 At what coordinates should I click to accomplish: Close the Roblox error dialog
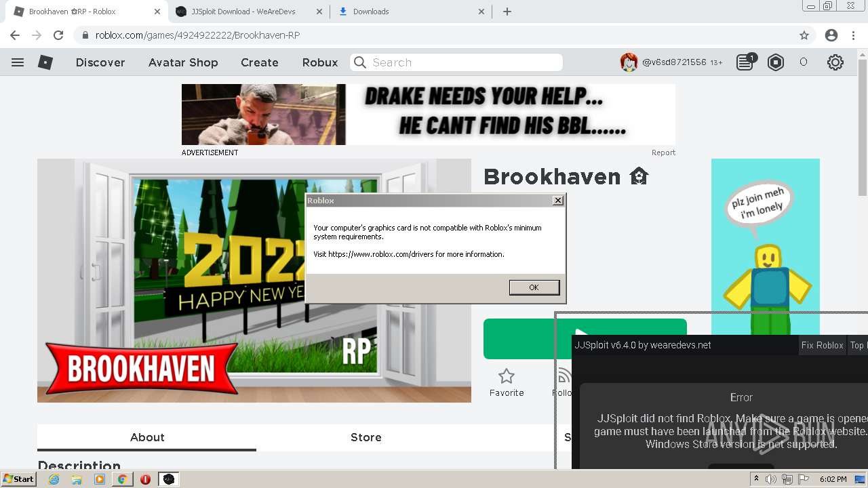coord(557,201)
